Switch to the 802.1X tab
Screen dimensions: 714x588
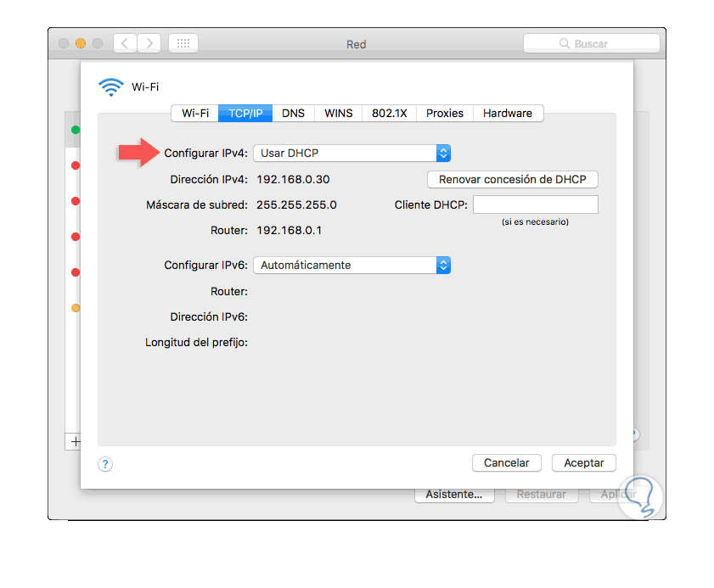390,114
